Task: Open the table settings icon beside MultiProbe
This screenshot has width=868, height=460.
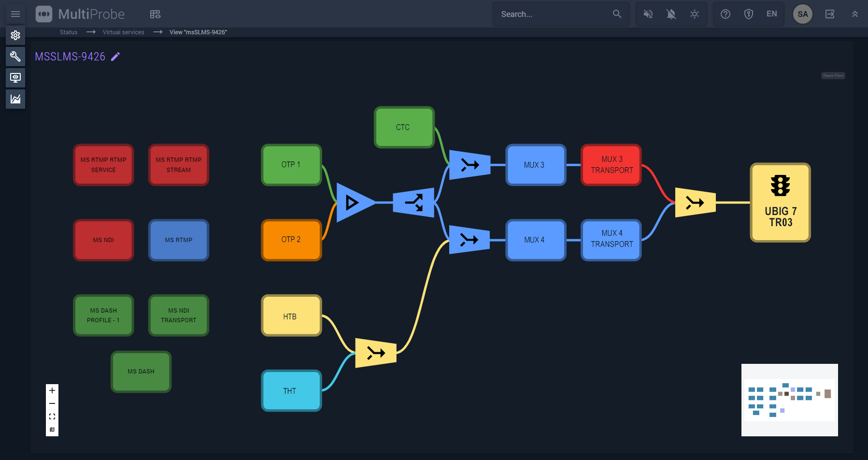Action: pyautogui.click(x=155, y=14)
